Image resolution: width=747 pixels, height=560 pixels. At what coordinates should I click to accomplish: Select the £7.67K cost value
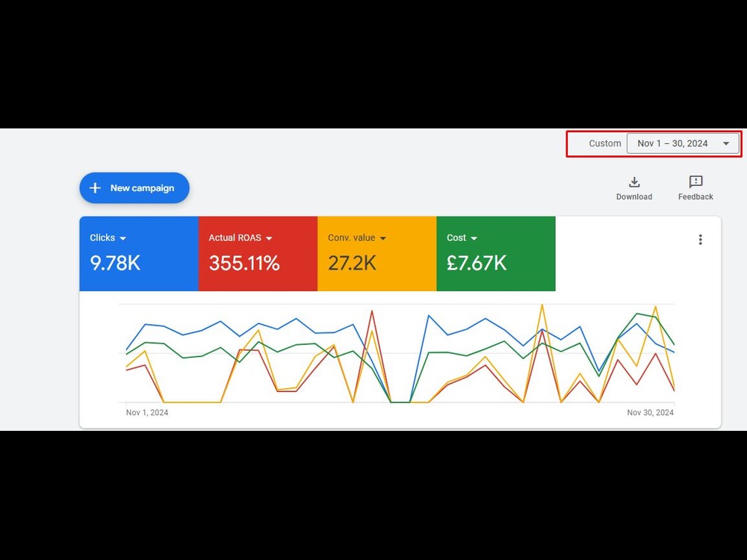477,263
